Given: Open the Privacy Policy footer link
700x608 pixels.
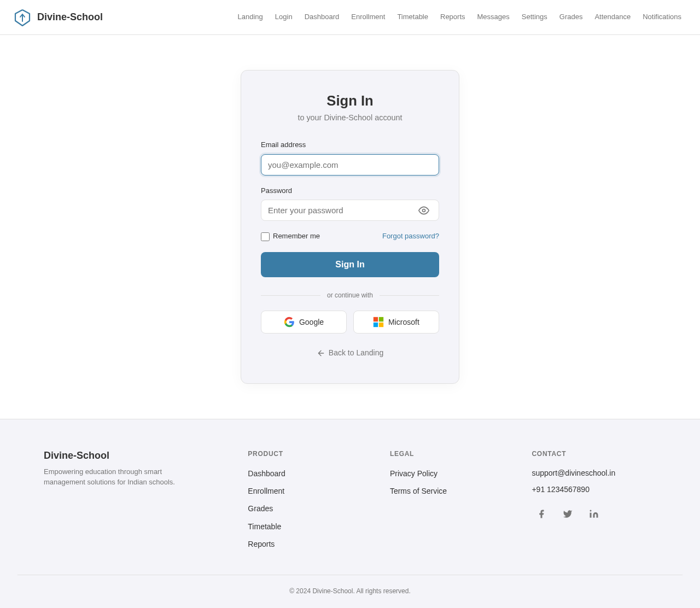Looking at the screenshot, I should tap(413, 473).
